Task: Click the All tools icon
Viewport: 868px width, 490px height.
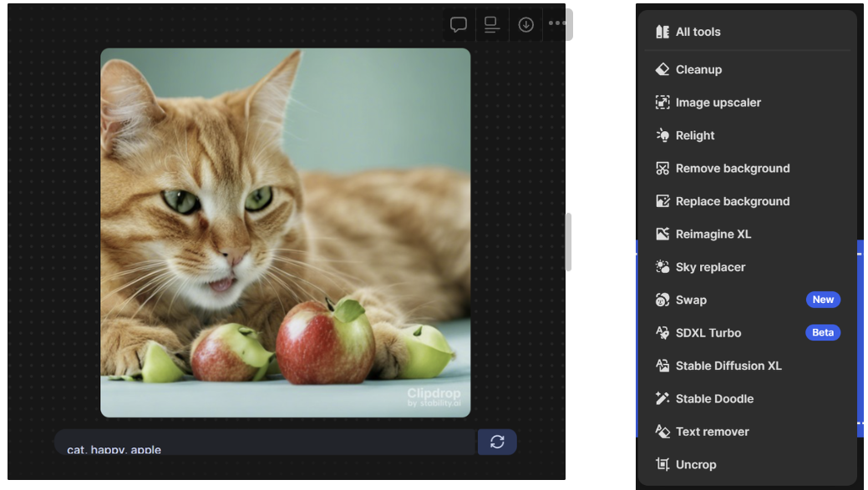Action: [662, 32]
